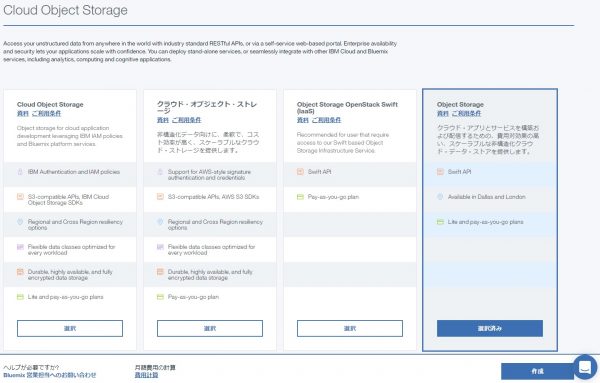The height and width of the screenshot is (383, 600).
Task: Click 'Support for AWS-style signature authentication' text
Action: coord(209,175)
